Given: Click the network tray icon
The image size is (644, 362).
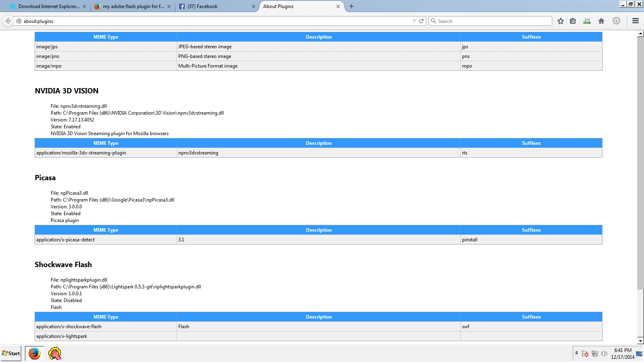Looking at the screenshot, I should tap(595, 354).
